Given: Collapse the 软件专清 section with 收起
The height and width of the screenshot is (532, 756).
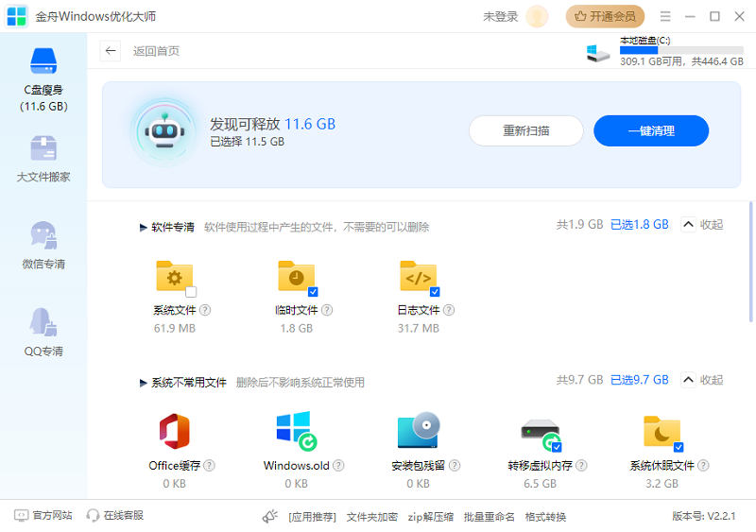Looking at the screenshot, I should click(702, 225).
